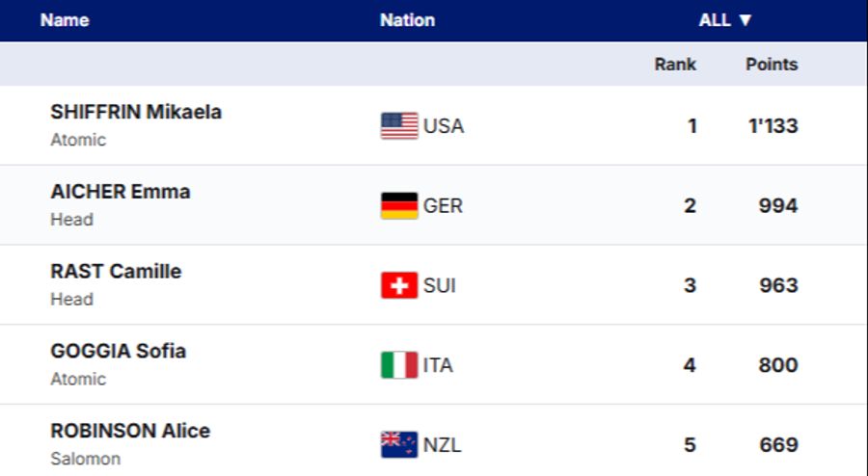Image resolution: width=868 pixels, height=476 pixels.
Task: Click the GER nation code
Action: tap(443, 206)
